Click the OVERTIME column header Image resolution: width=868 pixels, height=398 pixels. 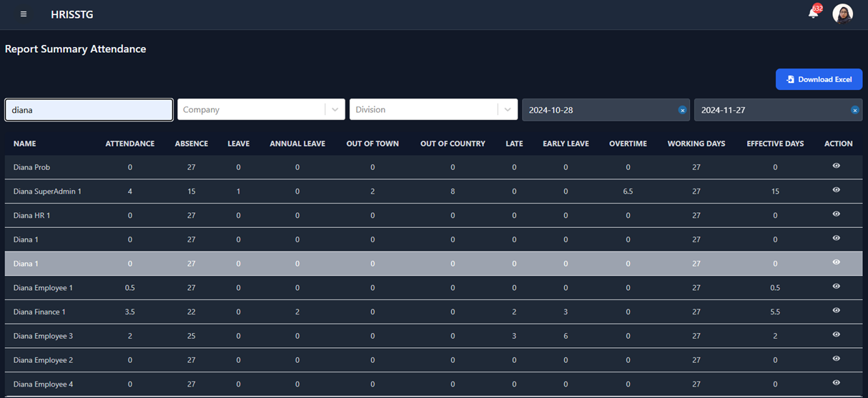pos(628,144)
